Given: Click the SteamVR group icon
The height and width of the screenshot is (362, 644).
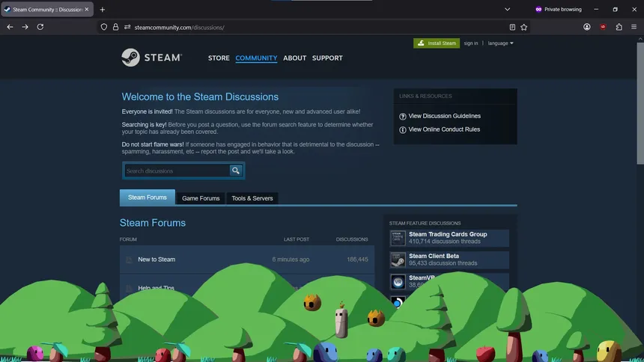Looking at the screenshot, I should [398, 282].
